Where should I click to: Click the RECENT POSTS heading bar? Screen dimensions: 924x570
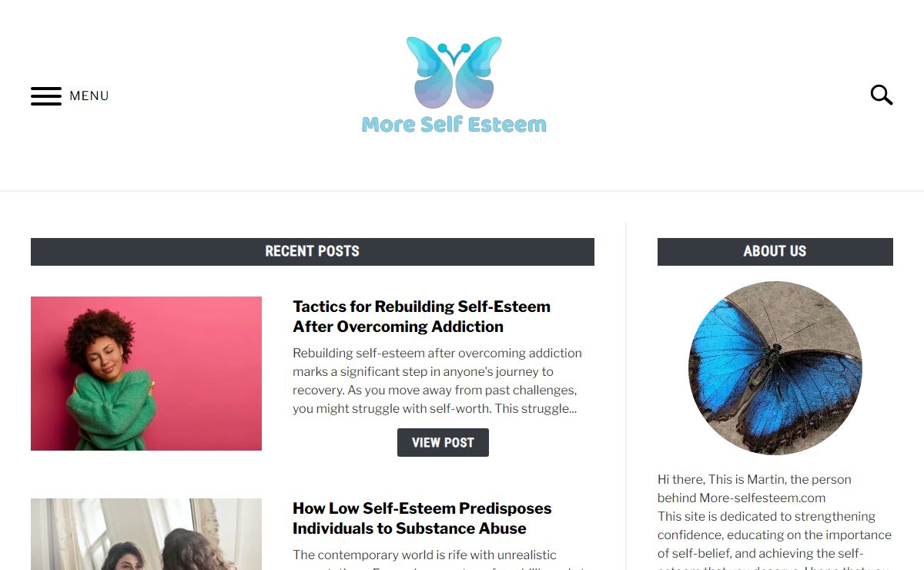[313, 252]
